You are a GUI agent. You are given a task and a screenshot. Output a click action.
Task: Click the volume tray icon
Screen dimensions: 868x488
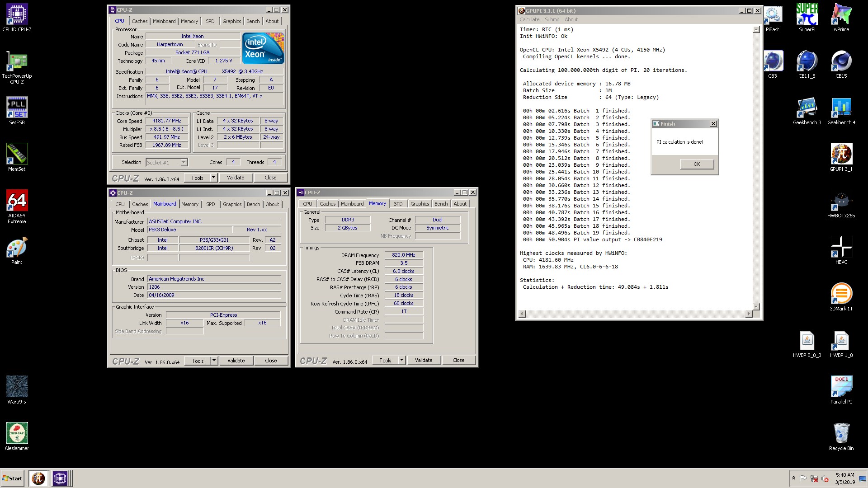coord(825,479)
